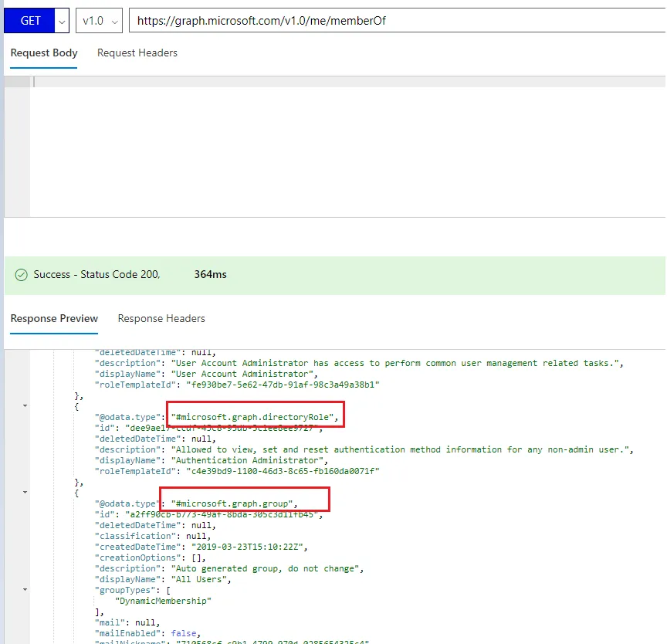Collapse the group JSON object fold arrow
The image size is (667, 644).
coord(25,492)
